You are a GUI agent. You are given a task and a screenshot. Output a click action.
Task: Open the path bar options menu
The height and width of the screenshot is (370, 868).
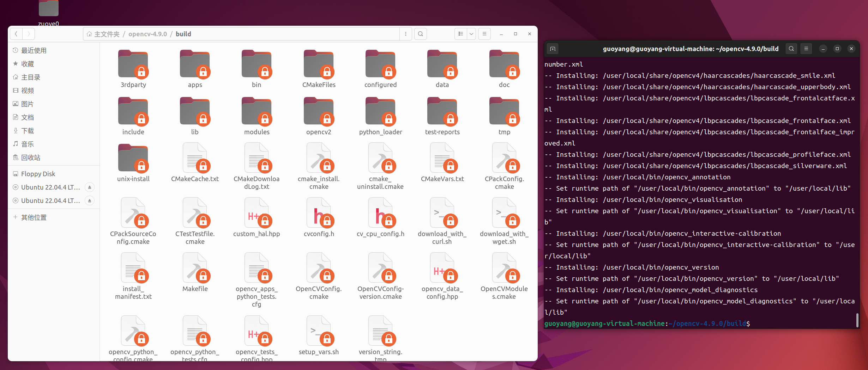pyautogui.click(x=406, y=34)
